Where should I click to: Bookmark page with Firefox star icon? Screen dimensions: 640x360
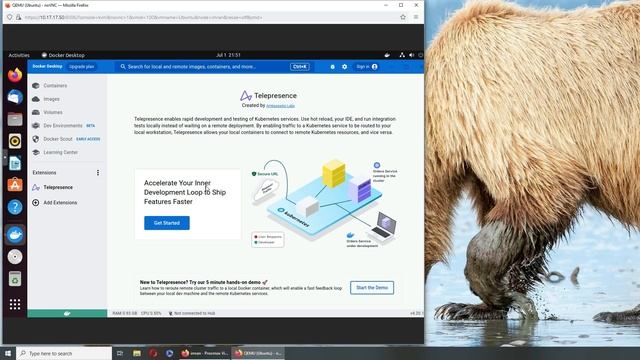[403, 17]
